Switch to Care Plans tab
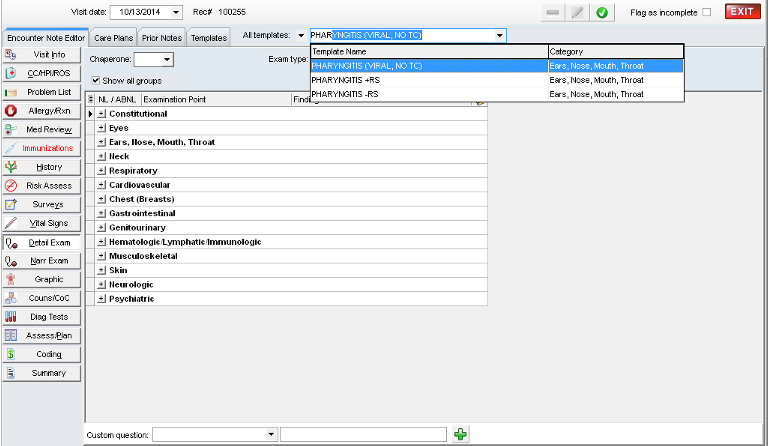The height and width of the screenshot is (446, 768). [x=114, y=38]
